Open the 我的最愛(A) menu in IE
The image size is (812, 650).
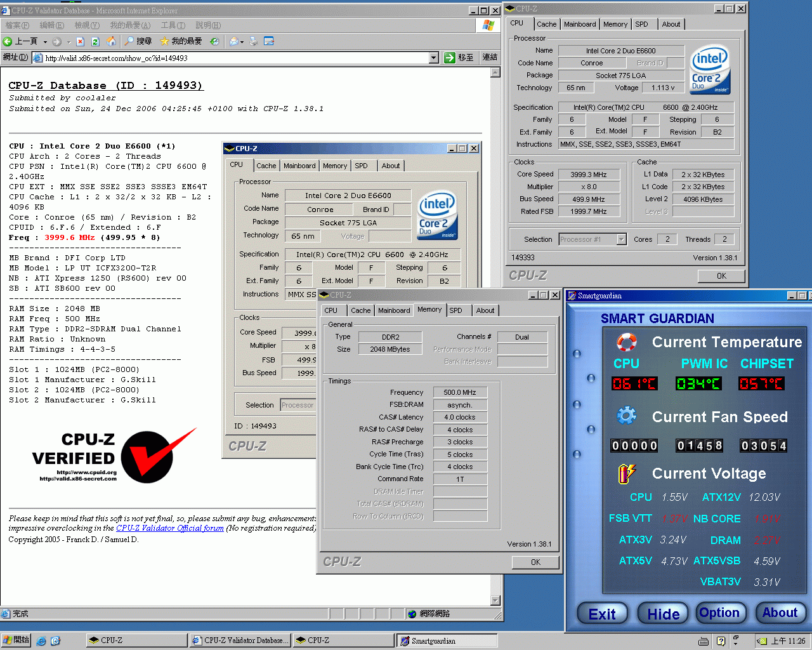pos(130,25)
